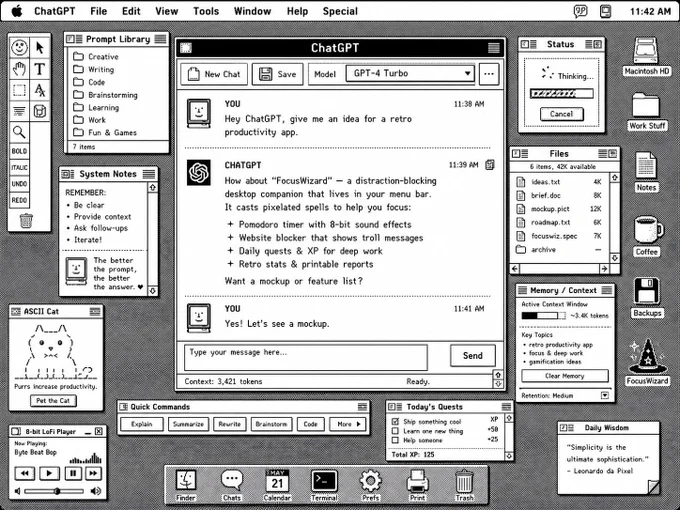Viewport: 680px width, 510px height.
Task: Click the message input field
Action: point(306,357)
